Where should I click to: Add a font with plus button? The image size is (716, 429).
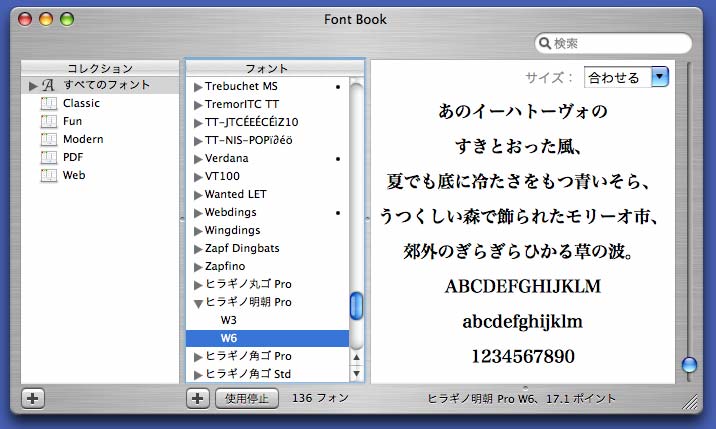coord(198,398)
